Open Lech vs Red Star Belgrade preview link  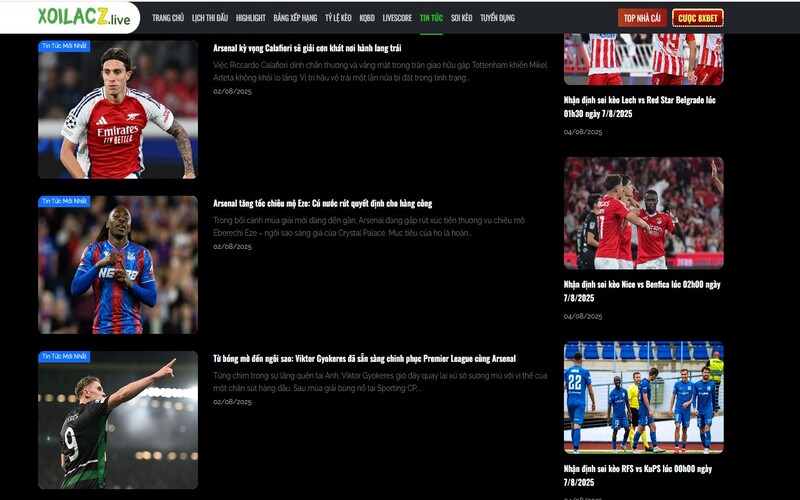click(x=640, y=107)
